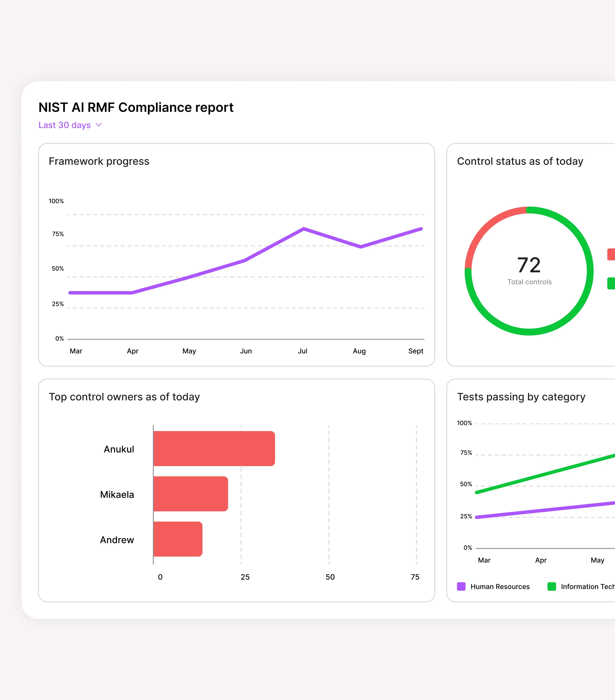Click the Framework progress chart title
Viewport: 615px width, 700px height.
[99, 161]
